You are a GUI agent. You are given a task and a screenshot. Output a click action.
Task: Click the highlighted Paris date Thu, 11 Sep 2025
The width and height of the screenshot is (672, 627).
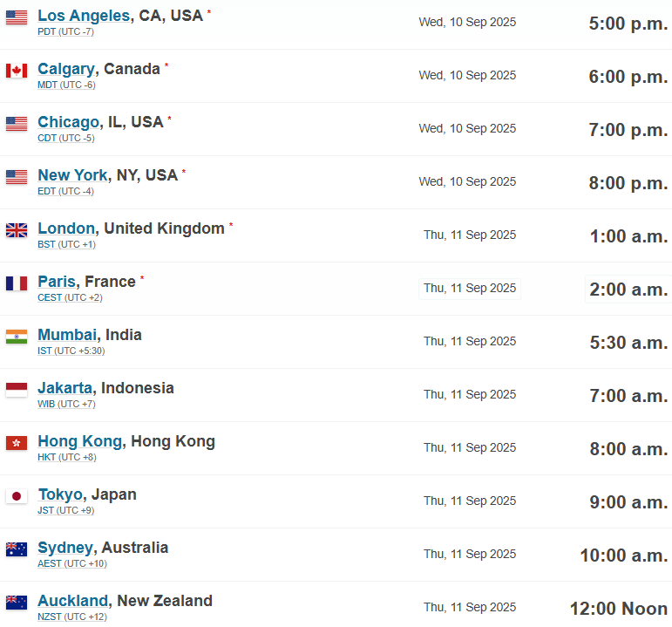tap(470, 288)
